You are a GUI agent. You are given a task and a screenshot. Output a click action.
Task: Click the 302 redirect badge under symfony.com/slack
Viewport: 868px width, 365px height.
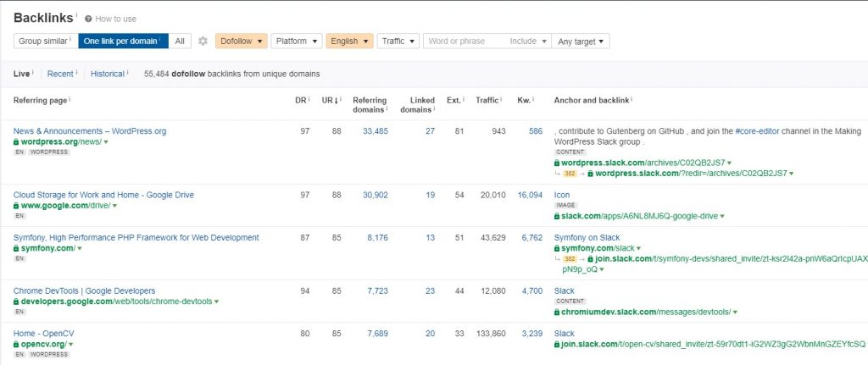point(570,259)
